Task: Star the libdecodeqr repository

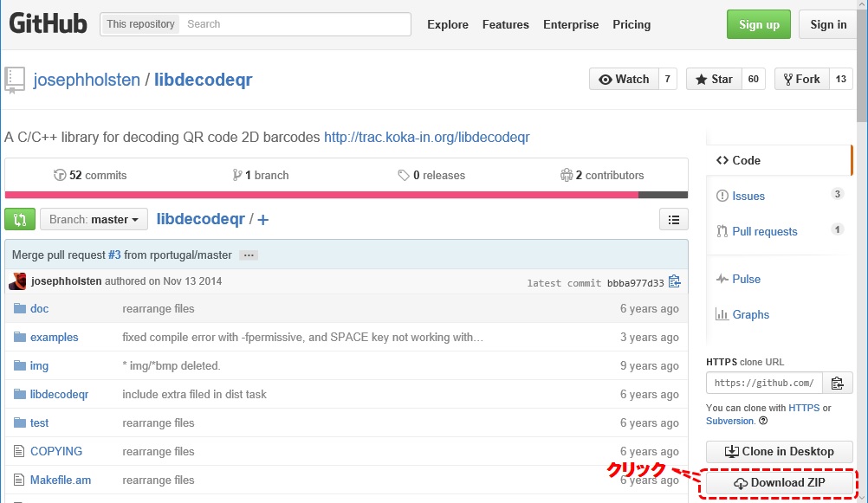Action: click(713, 79)
